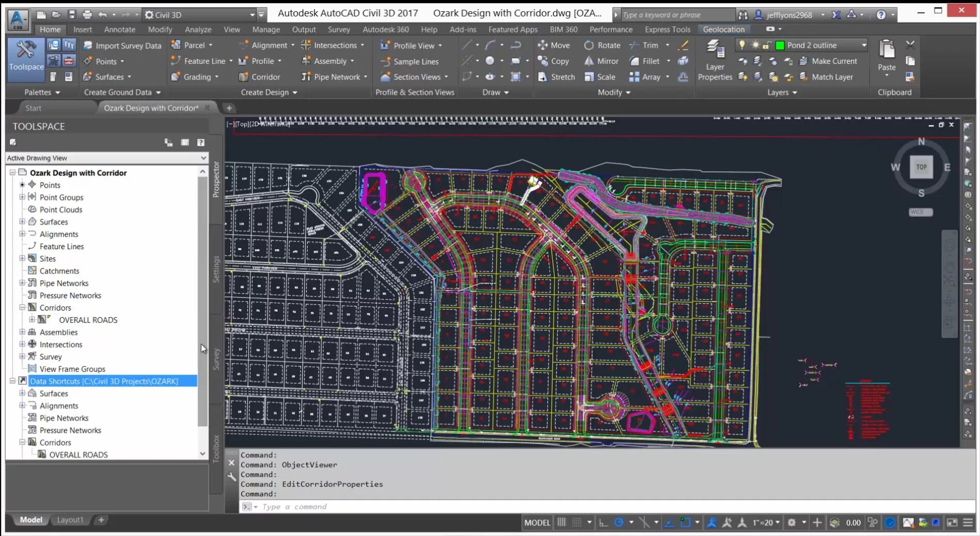Toggle the Pond 2 outline layer lightbulb
Image resolution: width=980 pixels, height=536 pixels.
coord(742,45)
